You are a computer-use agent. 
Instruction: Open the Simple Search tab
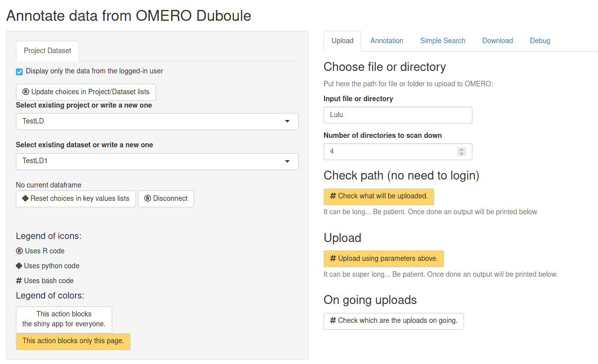(x=443, y=41)
